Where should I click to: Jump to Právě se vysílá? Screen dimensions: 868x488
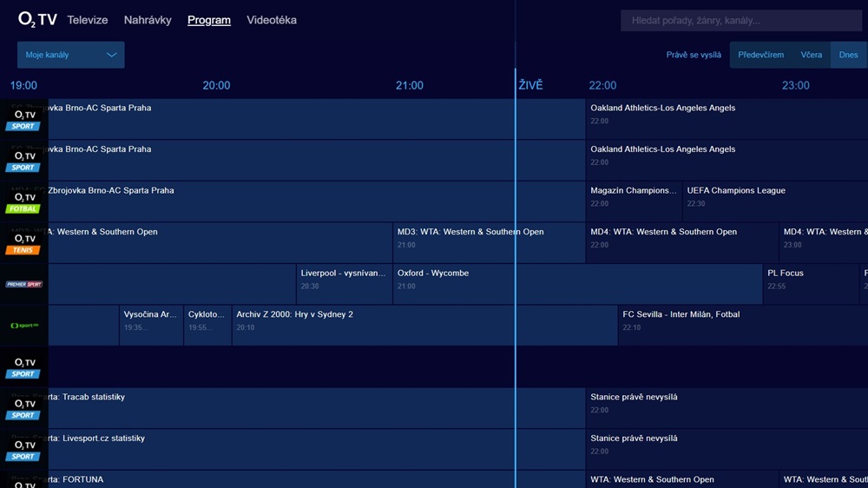click(694, 55)
